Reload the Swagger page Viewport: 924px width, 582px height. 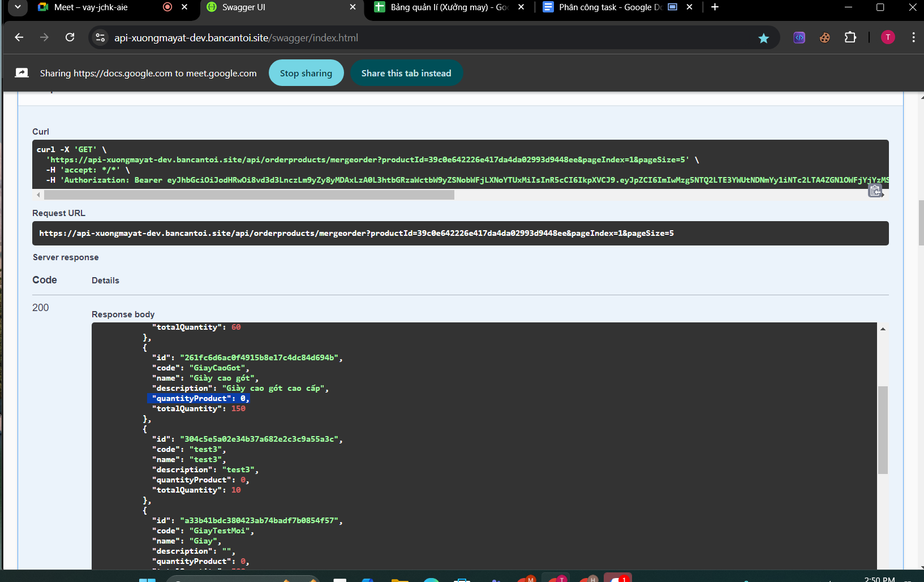click(x=70, y=38)
